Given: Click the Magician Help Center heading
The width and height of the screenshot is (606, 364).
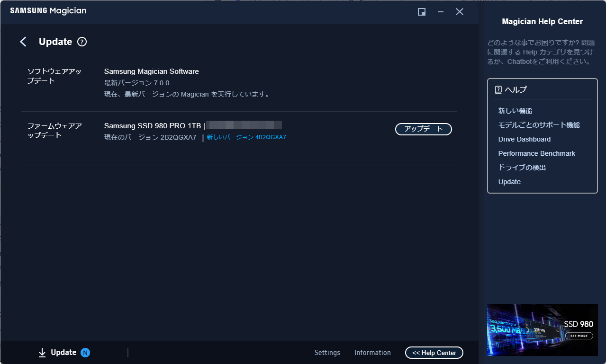Looking at the screenshot, I should tap(543, 21).
